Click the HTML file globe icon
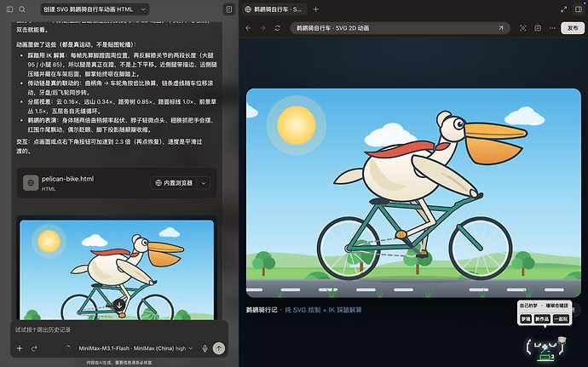588x367 pixels. (31, 183)
